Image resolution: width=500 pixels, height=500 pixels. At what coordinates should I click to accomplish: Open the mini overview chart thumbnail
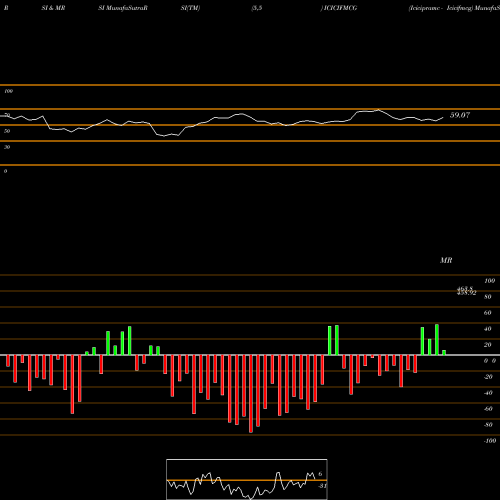click(x=247, y=479)
